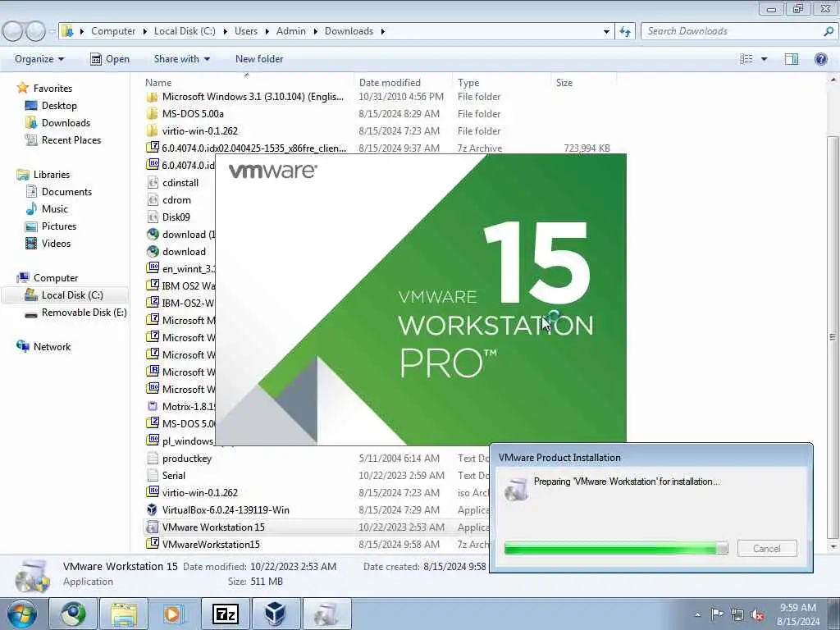Select the productkey text file

[x=186, y=459]
